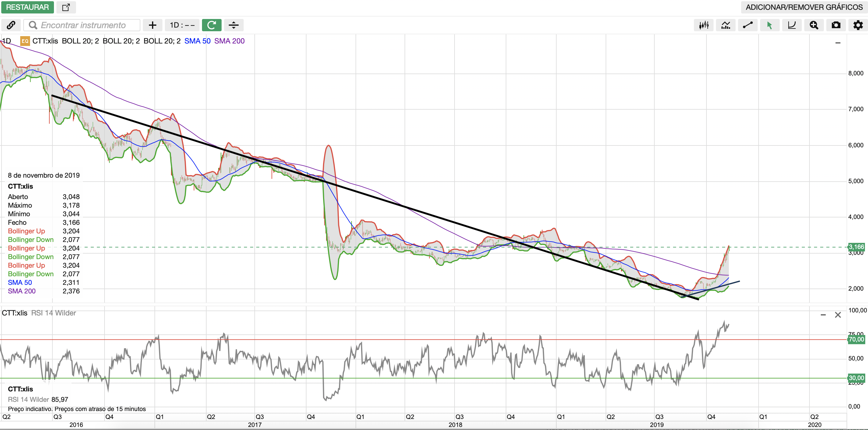The image size is (868, 430).
Task: Take a chart snapshot with camera icon
Action: (836, 25)
